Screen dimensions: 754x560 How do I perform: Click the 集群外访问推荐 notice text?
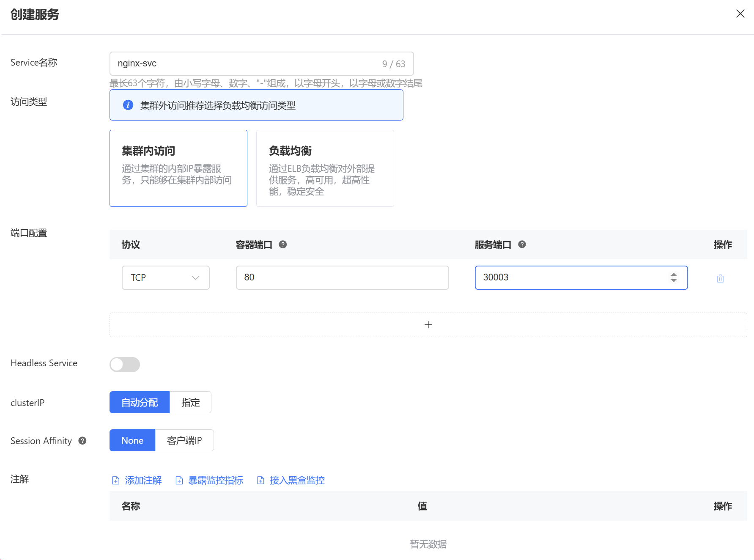point(218,105)
